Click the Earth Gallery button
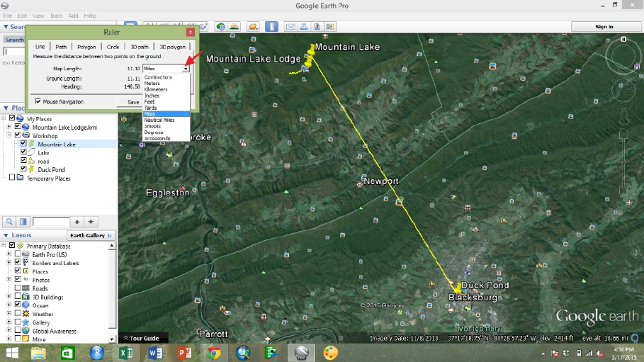644x362 pixels. coord(90,235)
